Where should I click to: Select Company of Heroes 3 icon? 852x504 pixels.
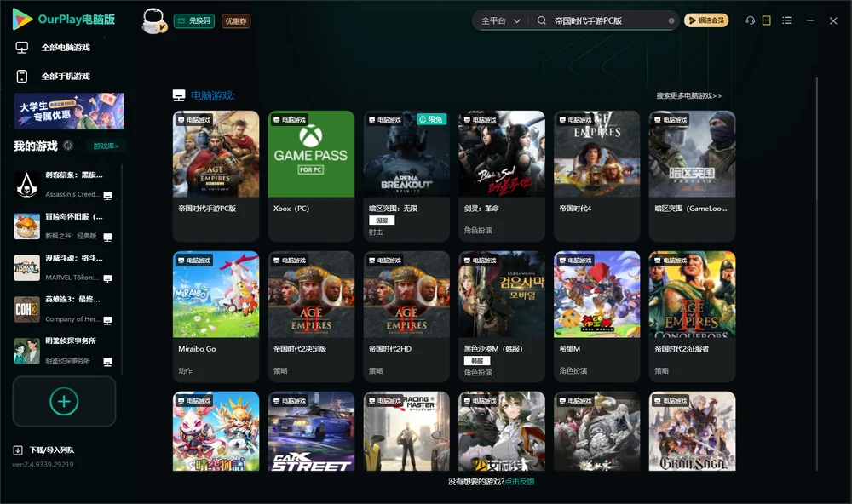(26, 310)
